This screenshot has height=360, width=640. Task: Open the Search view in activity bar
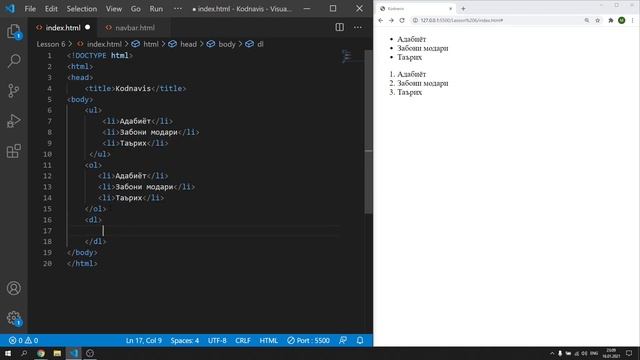tap(14, 61)
